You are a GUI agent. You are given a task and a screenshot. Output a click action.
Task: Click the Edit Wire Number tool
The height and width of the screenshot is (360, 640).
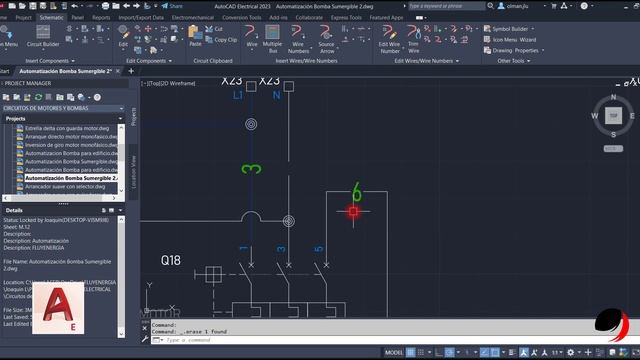[389, 38]
